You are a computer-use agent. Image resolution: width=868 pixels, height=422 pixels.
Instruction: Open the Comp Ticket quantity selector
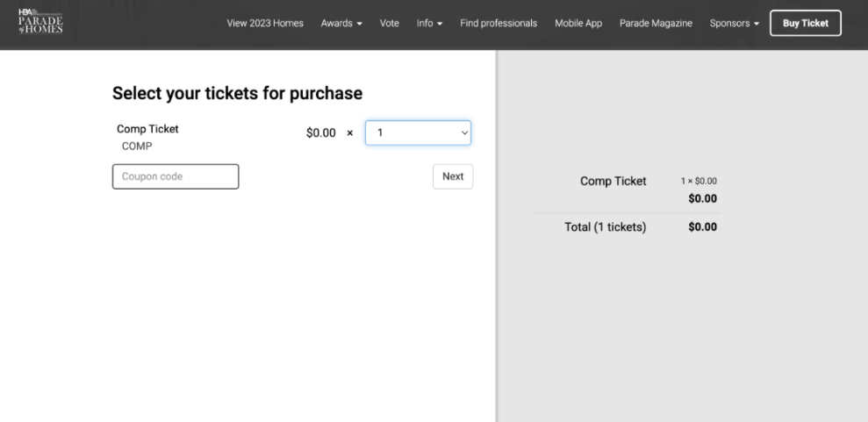click(418, 133)
